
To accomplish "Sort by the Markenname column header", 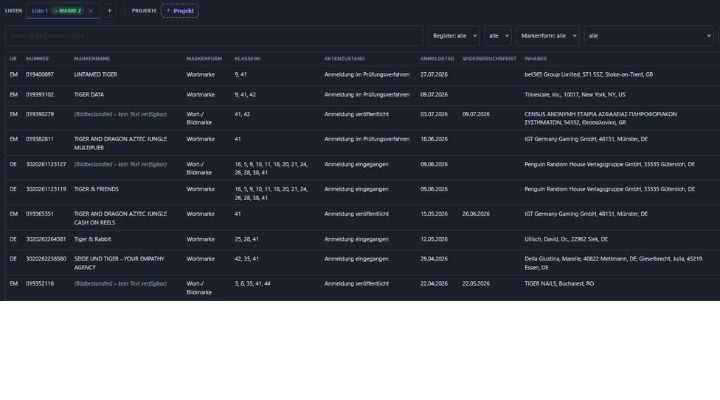I will [x=92, y=59].
